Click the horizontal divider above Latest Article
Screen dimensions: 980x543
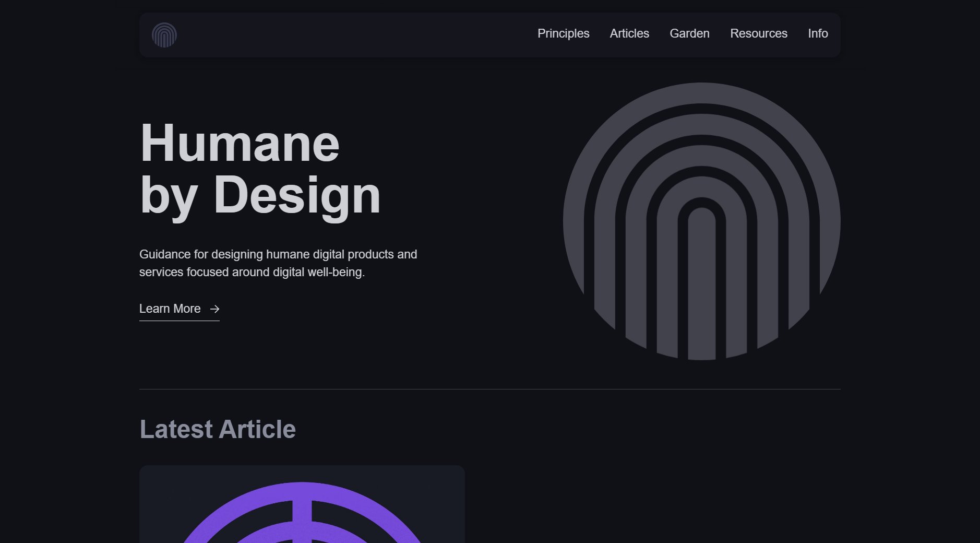(x=489, y=389)
